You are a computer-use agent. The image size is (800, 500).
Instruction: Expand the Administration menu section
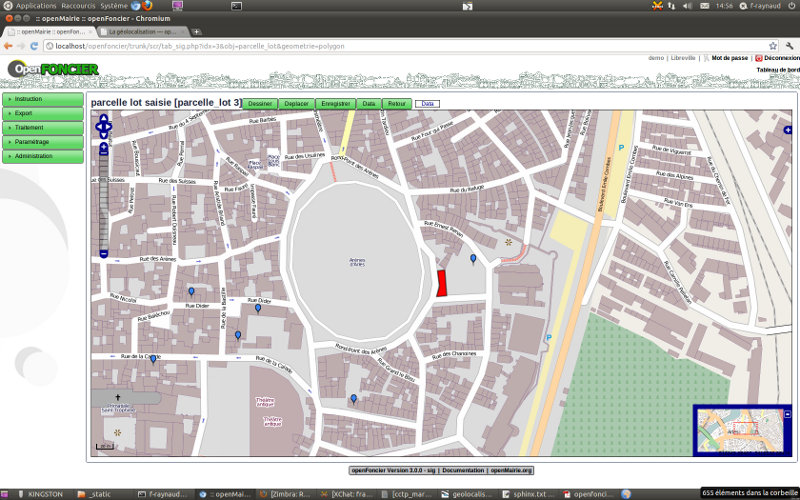(x=42, y=156)
